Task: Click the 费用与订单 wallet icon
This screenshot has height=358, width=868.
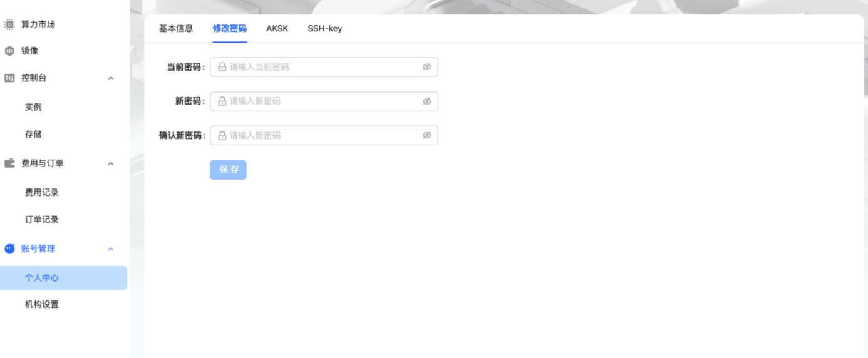Action: point(9,163)
